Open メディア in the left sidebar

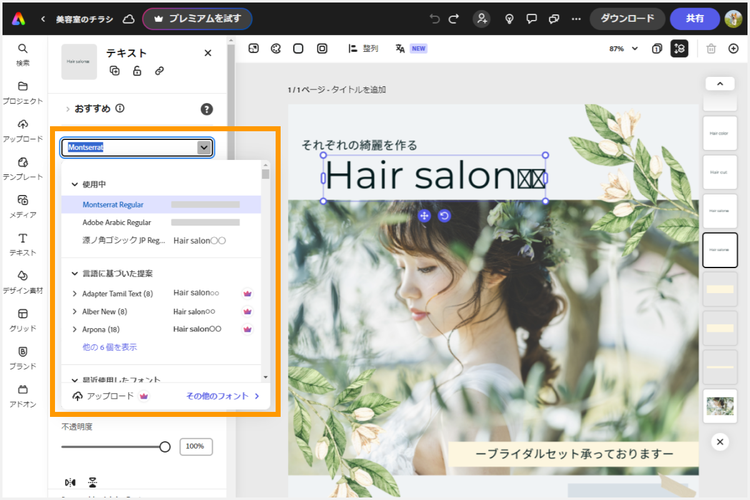coord(22,206)
